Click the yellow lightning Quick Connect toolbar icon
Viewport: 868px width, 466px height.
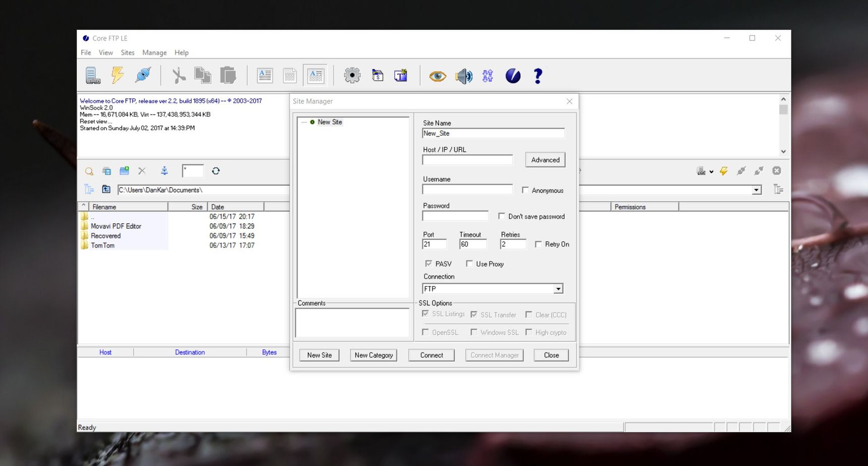pos(118,75)
